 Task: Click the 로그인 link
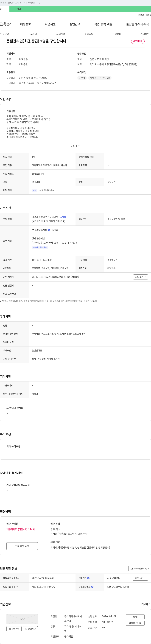tap(141, 15)
